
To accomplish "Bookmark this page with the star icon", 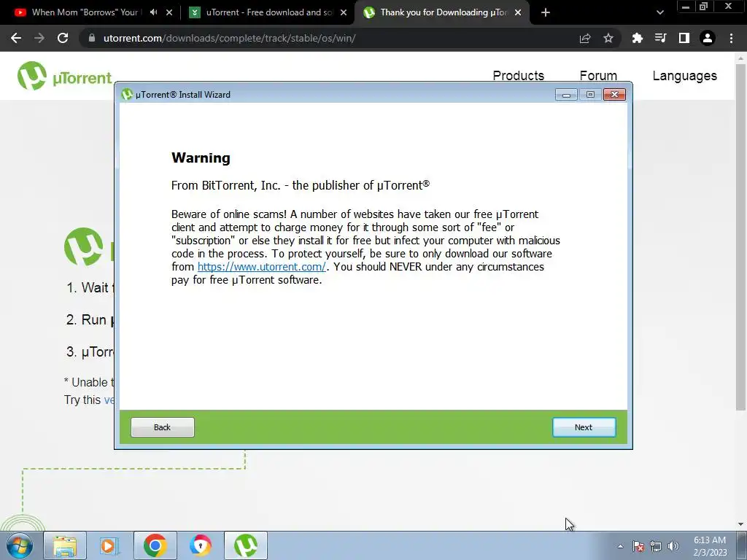I will click(x=608, y=38).
